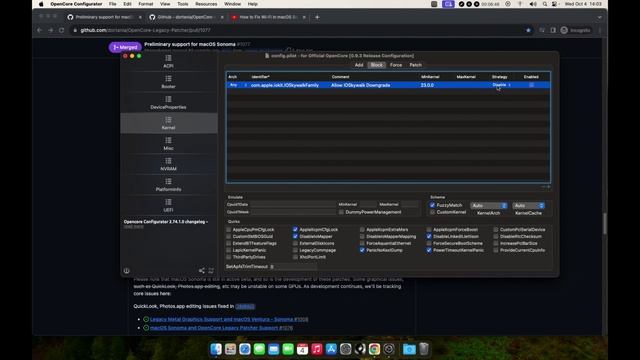The image size is (640, 360).
Task: Open Safari from the Dock
Action: 244,349
